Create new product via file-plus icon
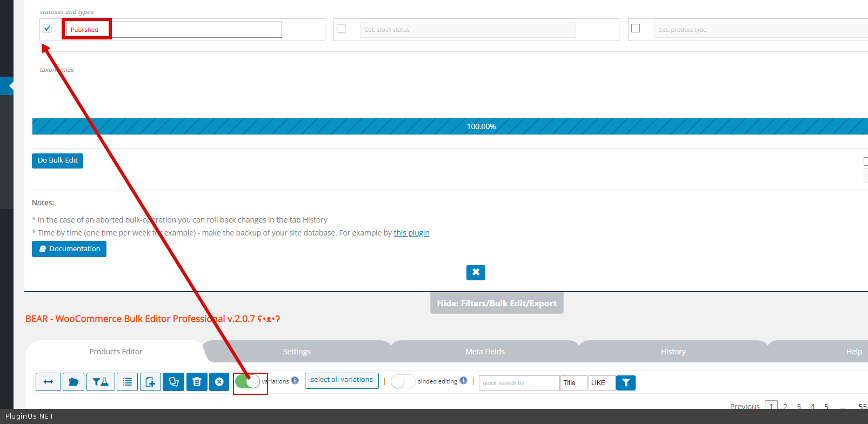 pyautogui.click(x=150, y=382)
